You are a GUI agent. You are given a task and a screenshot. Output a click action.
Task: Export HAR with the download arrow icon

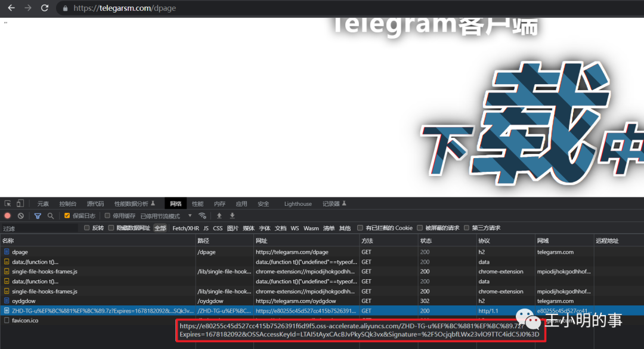pyautogui.click(x=232, y=215)
